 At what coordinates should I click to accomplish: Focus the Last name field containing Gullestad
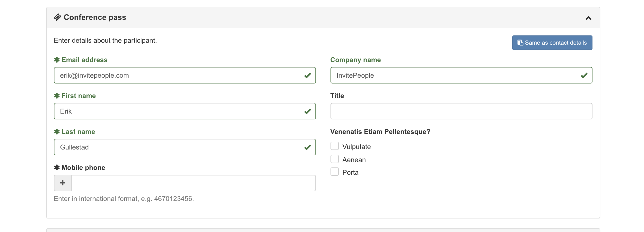[185, 147]
